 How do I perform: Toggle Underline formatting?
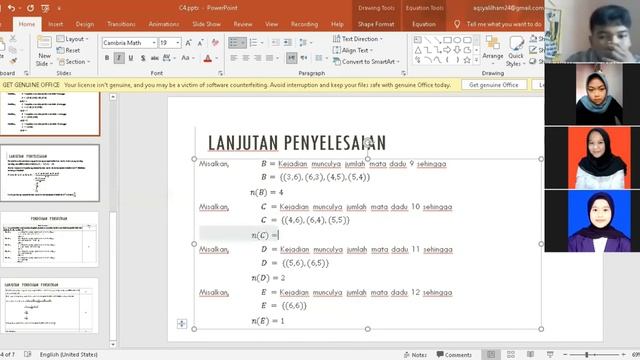pos(131,58)
